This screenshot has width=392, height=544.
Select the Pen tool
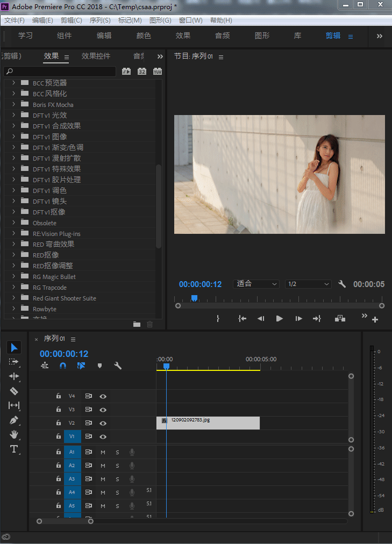point(14,420)
